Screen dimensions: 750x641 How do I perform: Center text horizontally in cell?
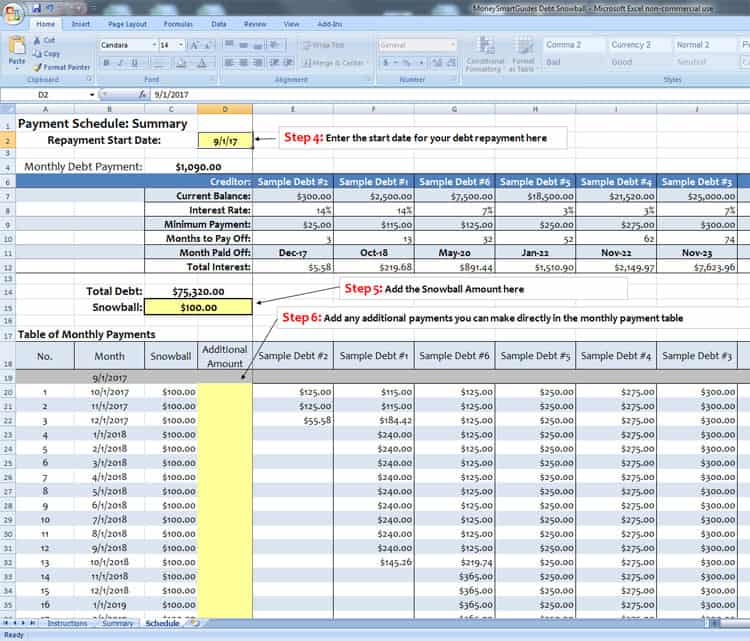coord(243,63)
